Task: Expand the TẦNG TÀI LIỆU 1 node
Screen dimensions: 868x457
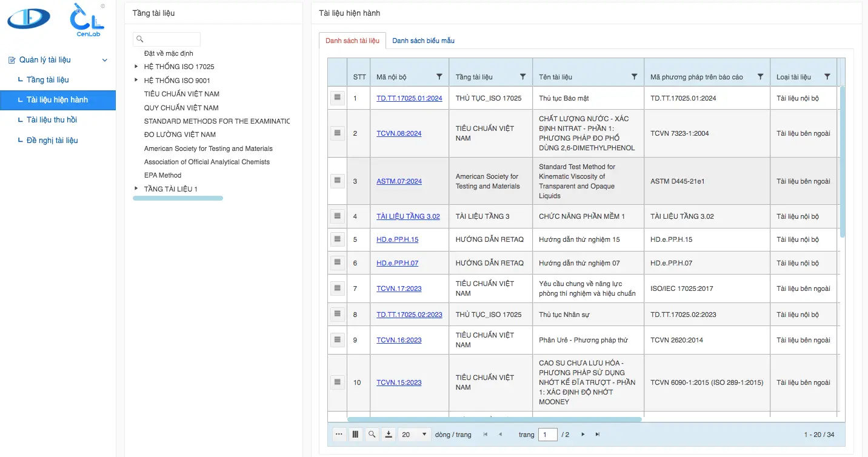Action: click(136, 188)
